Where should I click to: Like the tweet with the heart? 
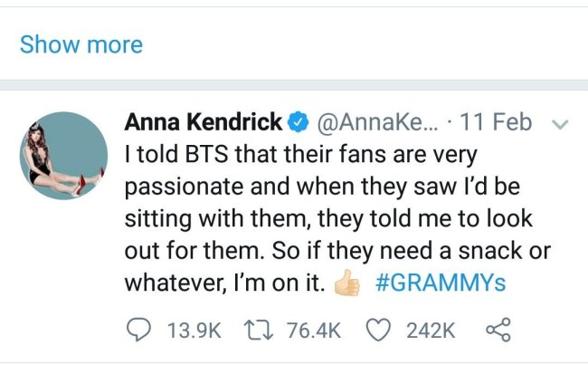click(379, 330)
